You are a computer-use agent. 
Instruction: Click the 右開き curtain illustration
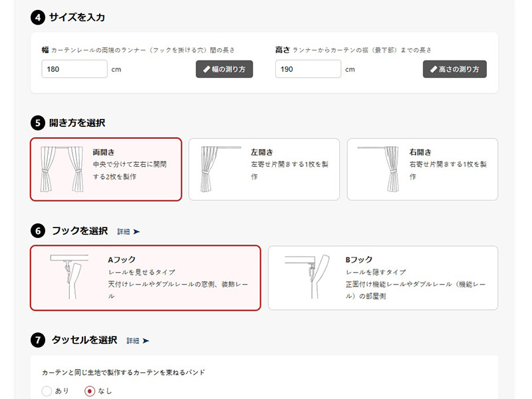point(377,169)
